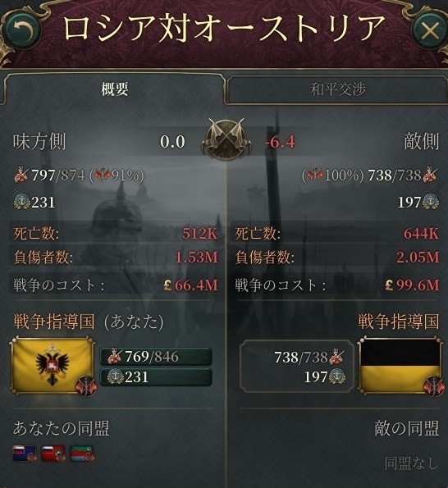The width and height of the screenshot is (448, 488).
Task: Click the back arrow button
Action: pos(23,30)
